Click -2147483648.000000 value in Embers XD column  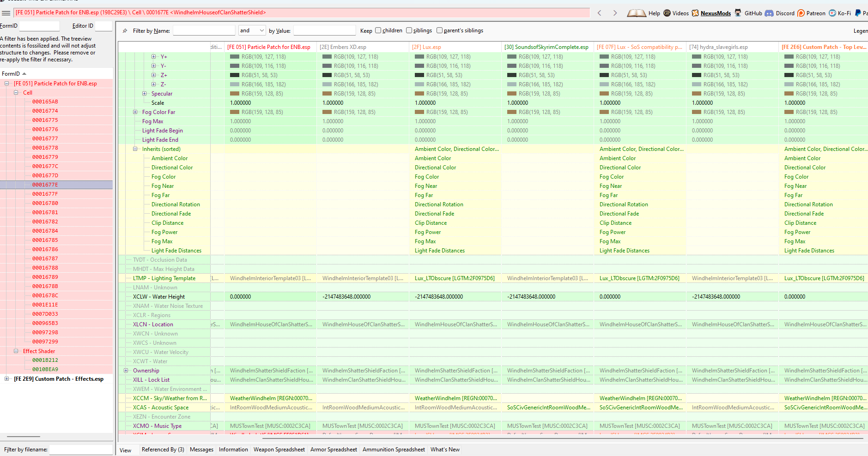pyautogui.click(x=346, y=297)
